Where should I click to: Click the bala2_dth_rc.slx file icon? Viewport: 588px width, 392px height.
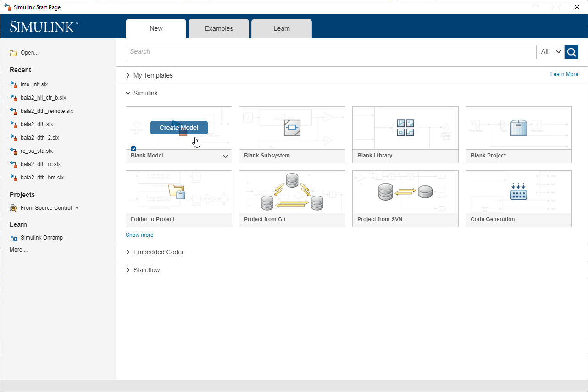tap(13, 164)
